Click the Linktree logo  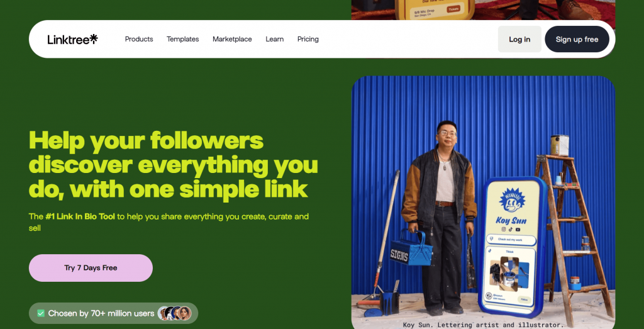tap(73, 39)
